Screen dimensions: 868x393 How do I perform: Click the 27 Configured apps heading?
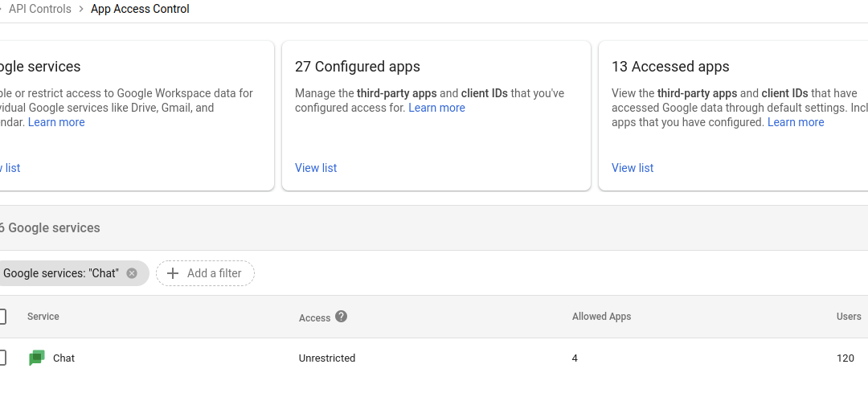click(x=358, y=67)
